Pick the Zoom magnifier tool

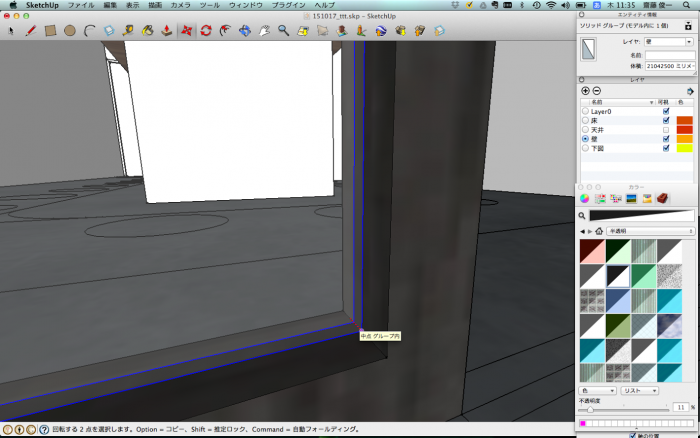[x=284, y=31]
